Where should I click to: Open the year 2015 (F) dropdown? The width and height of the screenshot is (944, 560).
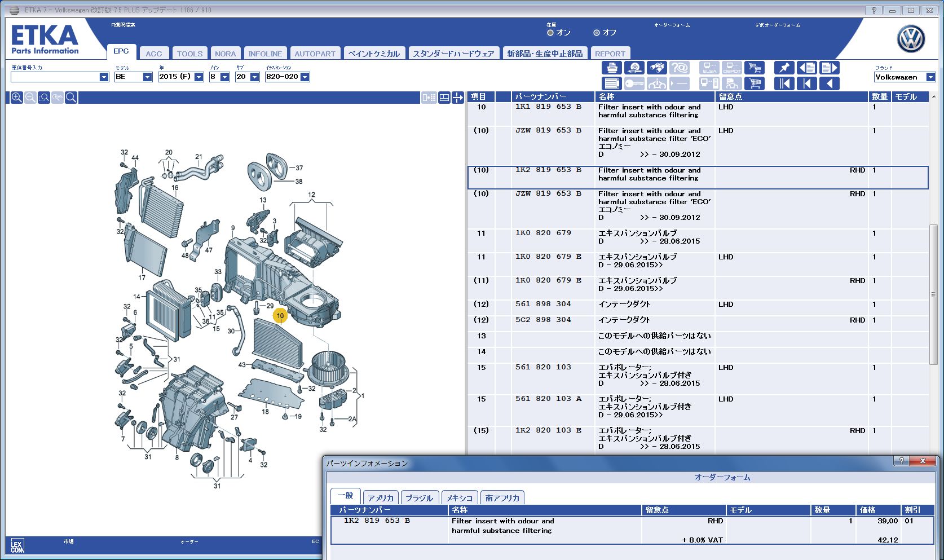click(x=198, y=77)
